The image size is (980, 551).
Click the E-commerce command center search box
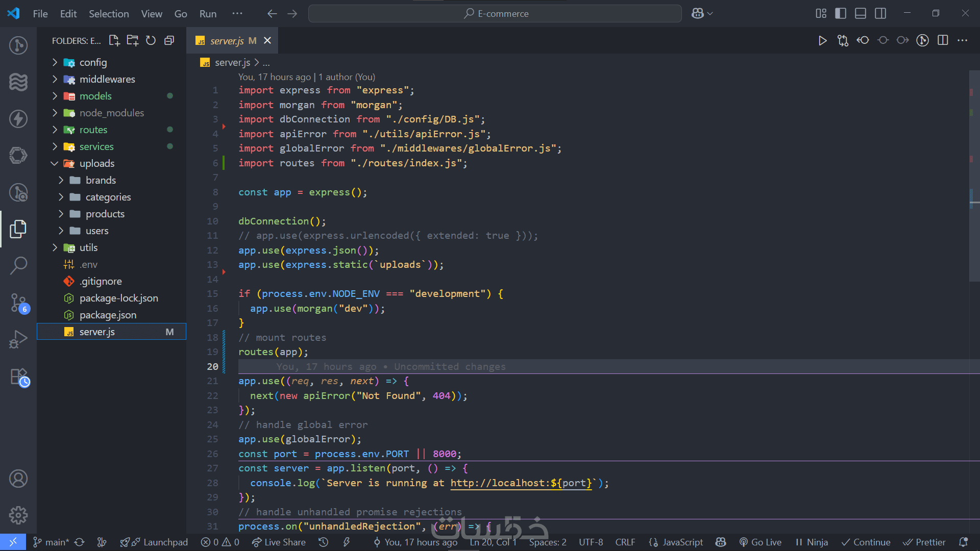point(495,14)
